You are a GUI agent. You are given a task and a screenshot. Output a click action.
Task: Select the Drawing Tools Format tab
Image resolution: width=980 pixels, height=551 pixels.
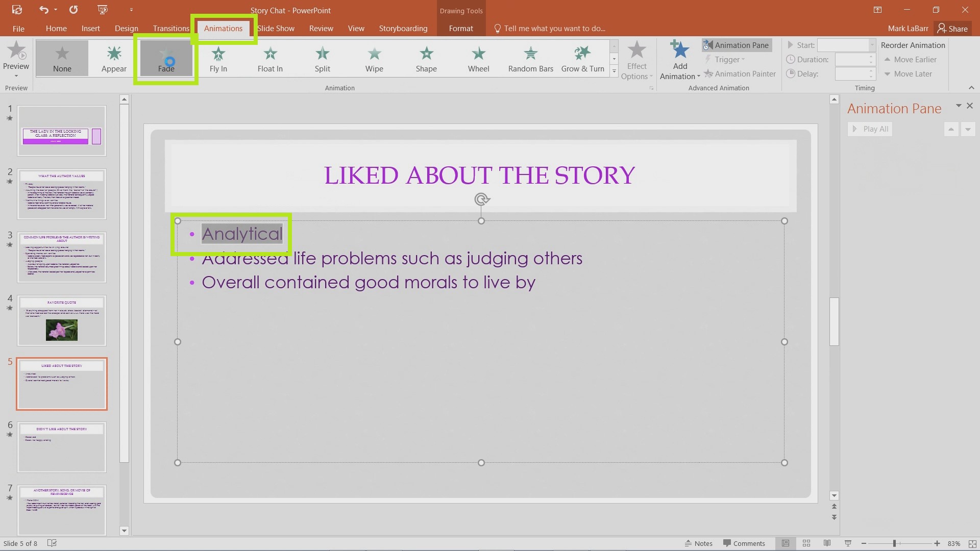coord(461,28)
